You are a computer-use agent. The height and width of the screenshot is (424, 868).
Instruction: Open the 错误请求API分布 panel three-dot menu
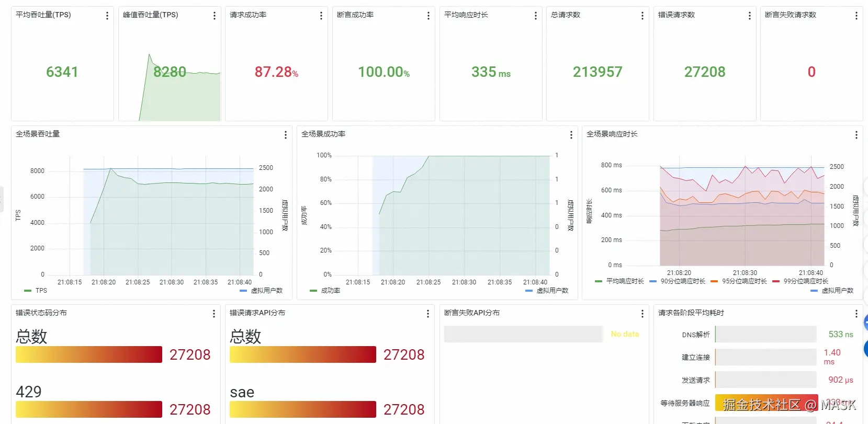point(428,314)
